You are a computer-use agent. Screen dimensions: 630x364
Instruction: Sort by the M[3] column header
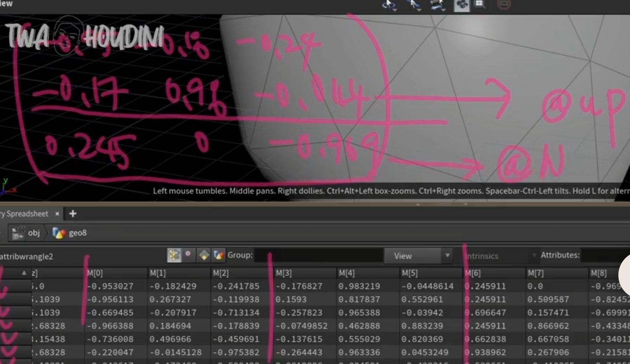pos(305,273)
